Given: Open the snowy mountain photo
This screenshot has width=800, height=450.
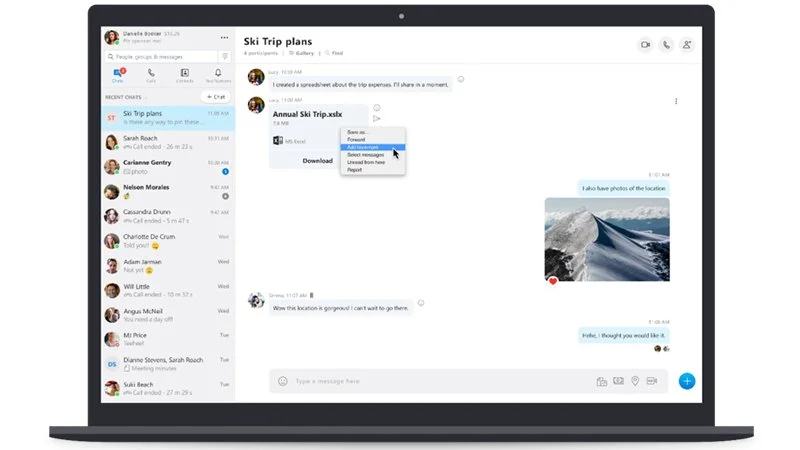Looking at the screenshot, I should point(607,239).
